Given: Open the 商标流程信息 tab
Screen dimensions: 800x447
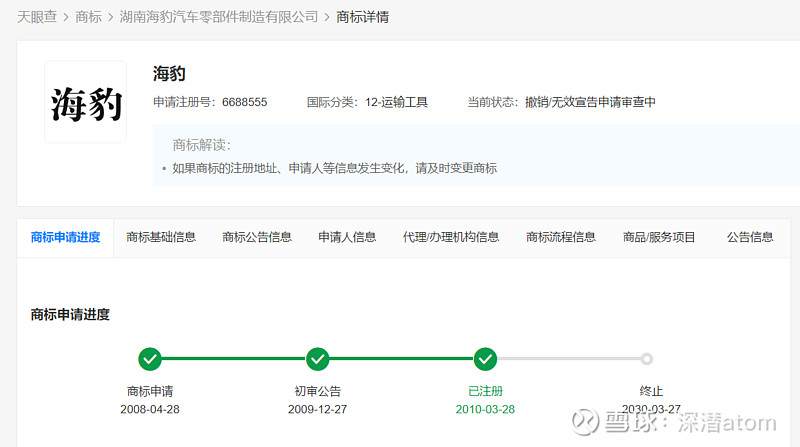Looking at the screenshot, I should 561,237.
